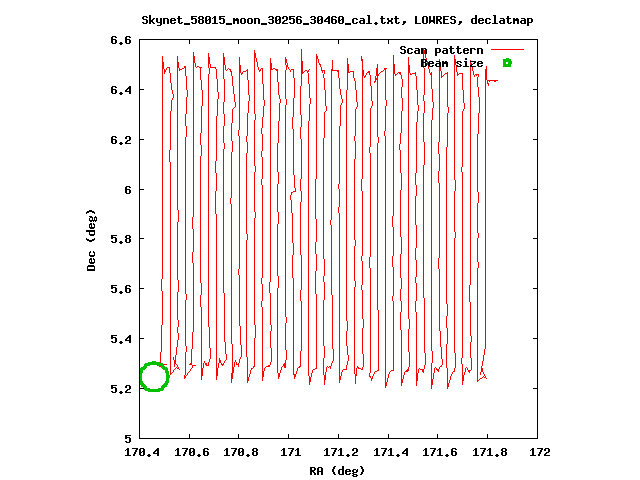Click the green beam size legend marker
640x480 pixels.
coord(507,63)
